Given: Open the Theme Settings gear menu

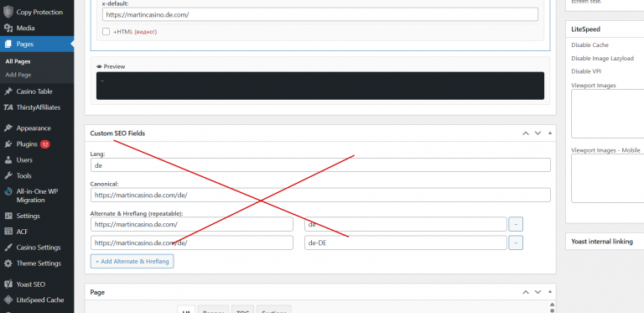Looking at the screenshot, I should click(x=37, y=263).
